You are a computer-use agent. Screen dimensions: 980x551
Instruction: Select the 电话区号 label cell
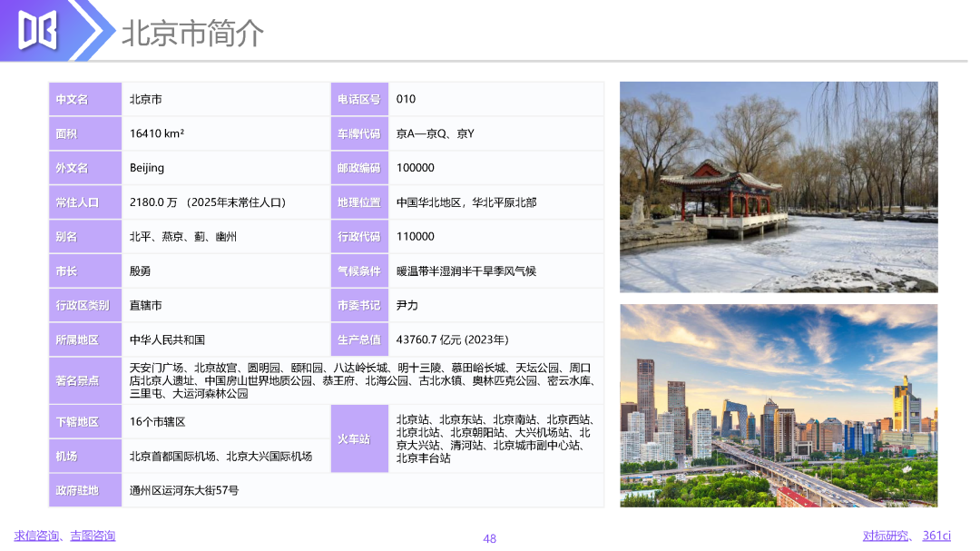click(359, 99)
